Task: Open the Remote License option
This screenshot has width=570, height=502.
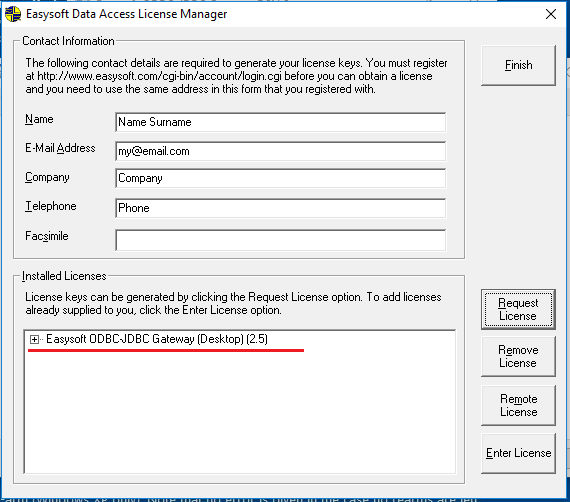Action: (518, 405)
